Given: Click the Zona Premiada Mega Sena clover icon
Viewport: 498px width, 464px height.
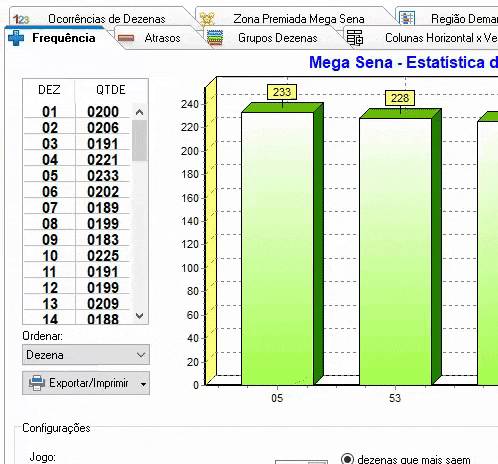Looking at the screenshot, I should coord(207,19).
